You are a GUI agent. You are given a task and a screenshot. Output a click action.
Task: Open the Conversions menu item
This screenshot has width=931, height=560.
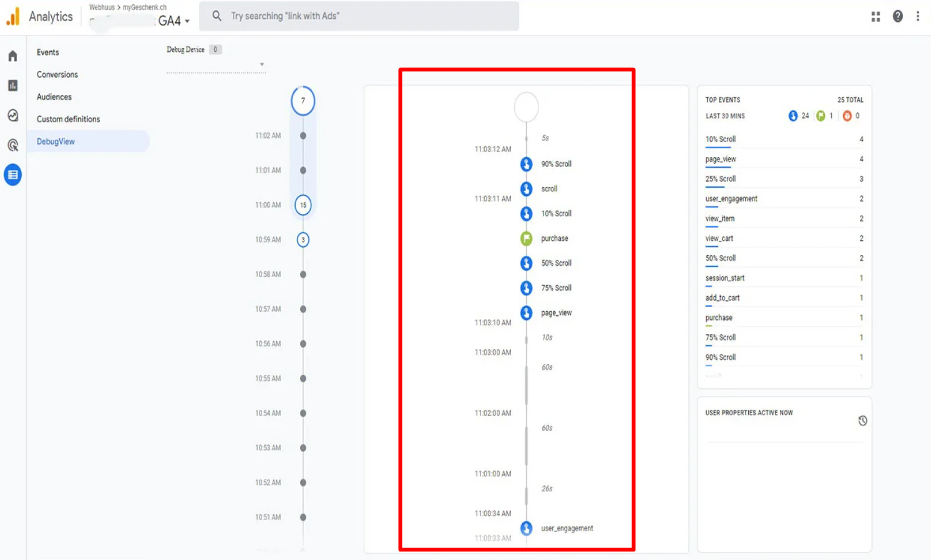point(57,75)
